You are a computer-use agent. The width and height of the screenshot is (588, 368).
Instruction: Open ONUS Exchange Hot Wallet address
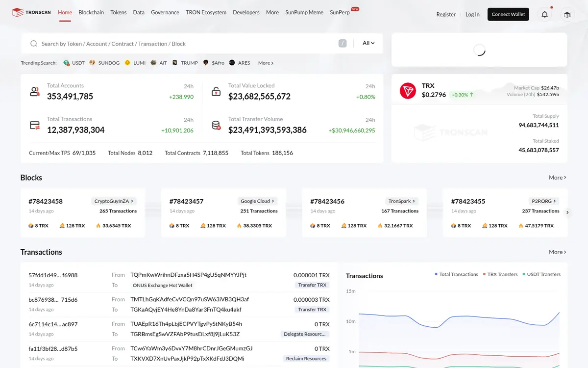[x=163, y=285]
